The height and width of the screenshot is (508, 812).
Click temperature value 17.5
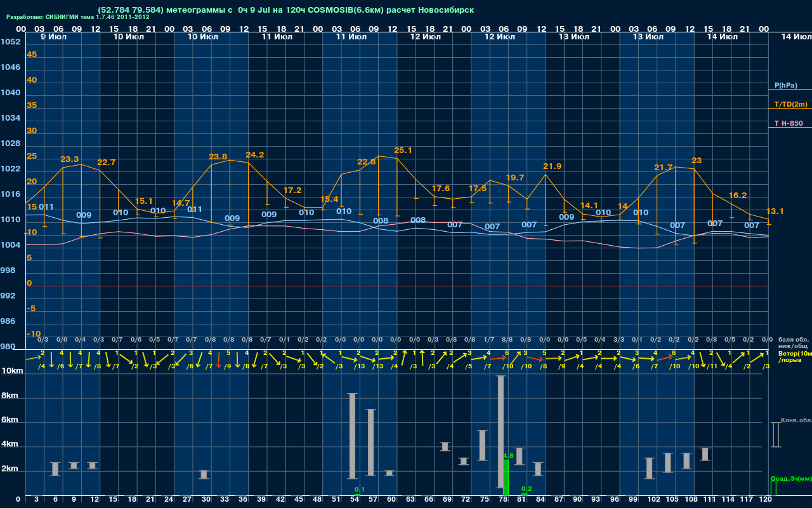tap(478, 189)
